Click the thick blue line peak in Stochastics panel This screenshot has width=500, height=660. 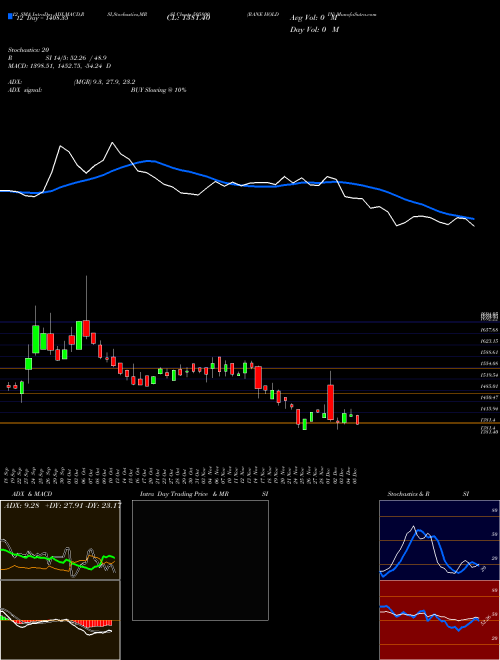tap(420, 532)
